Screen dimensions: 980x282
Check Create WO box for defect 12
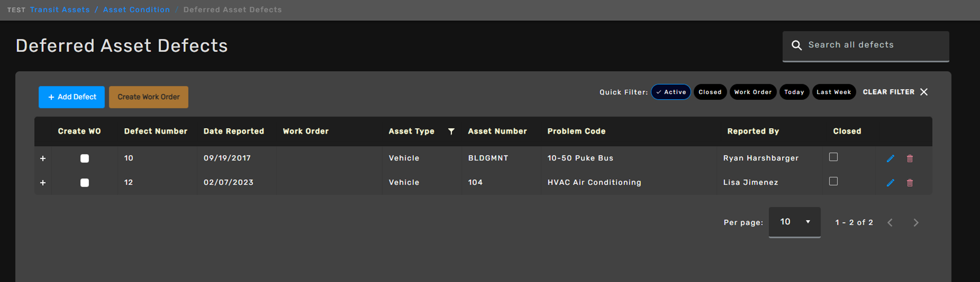click(x=84, y=183)
